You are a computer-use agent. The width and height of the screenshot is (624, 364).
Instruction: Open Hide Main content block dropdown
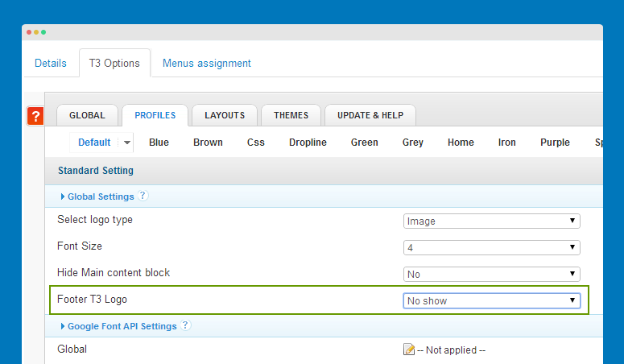coord(491,274)
